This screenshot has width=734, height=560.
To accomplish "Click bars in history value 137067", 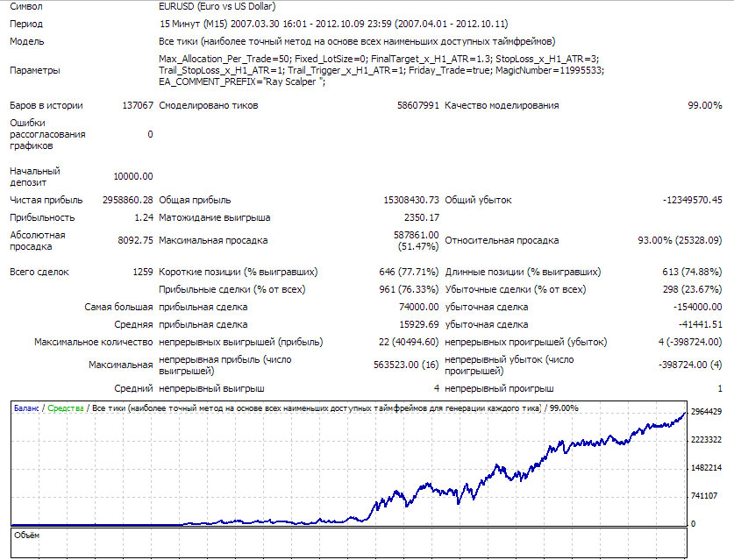I will pos(138,106).
